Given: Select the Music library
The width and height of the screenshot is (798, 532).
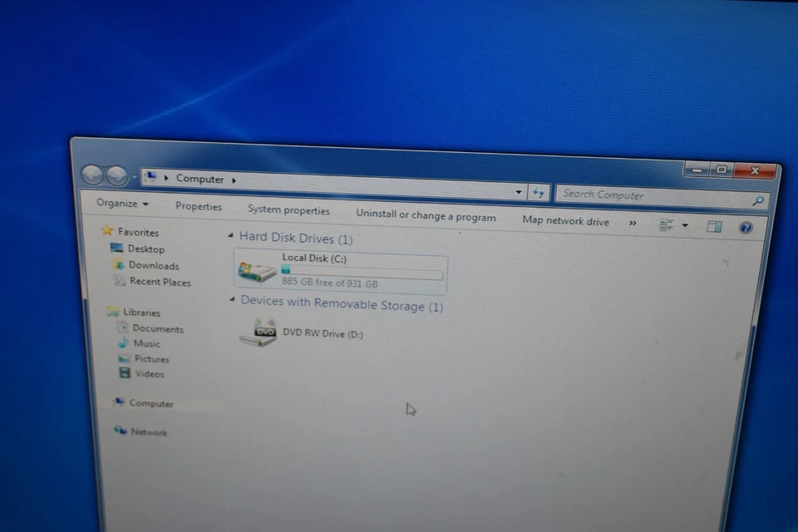Looking at the screenshot, I should 147,343.
